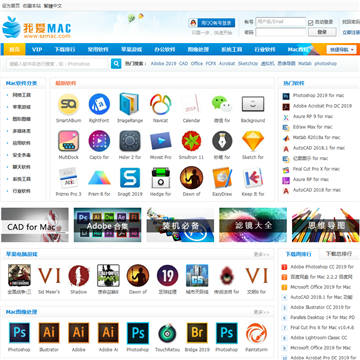Open the ImageRange app icon
This screenshot has height=360, width=360.
coord(129,104)
